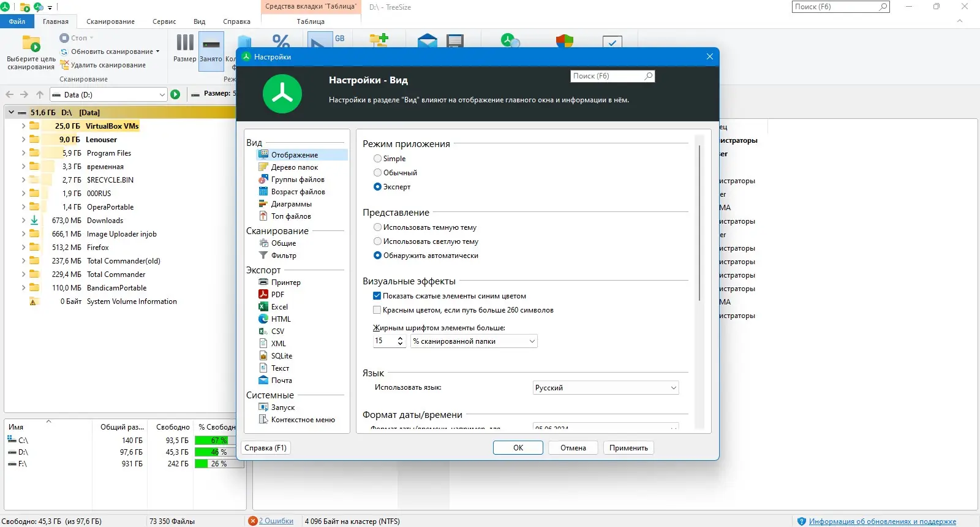Collapse the D:\ root tree node
Screen dimensions: 980x527
[11, 112]
